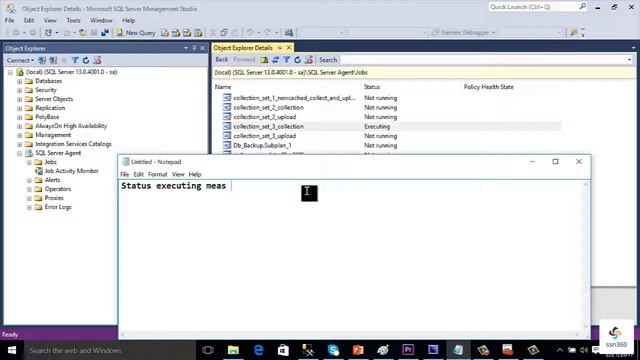Image resolution: width=640 pixels, height=360 pixels.
Task: Click the Activity Monitor icon in Object Explorer toolbar
Action: point(97,60)
